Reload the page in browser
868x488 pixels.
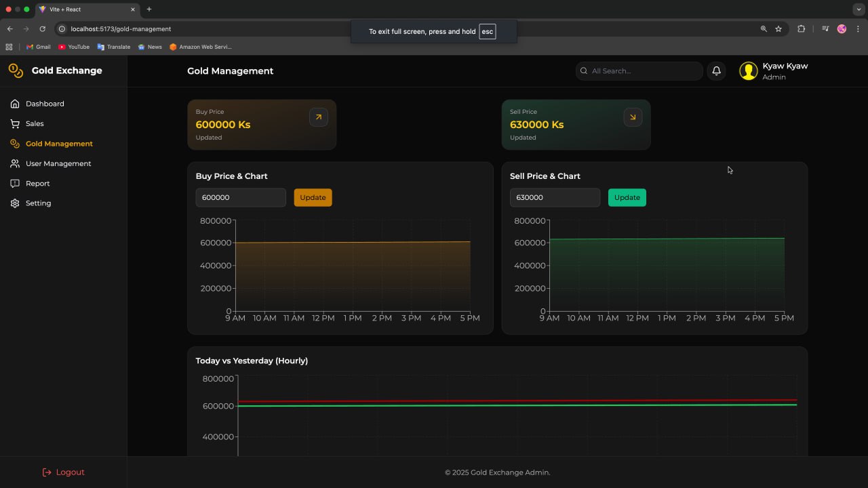pyautogui.click(x=42, y=29)
